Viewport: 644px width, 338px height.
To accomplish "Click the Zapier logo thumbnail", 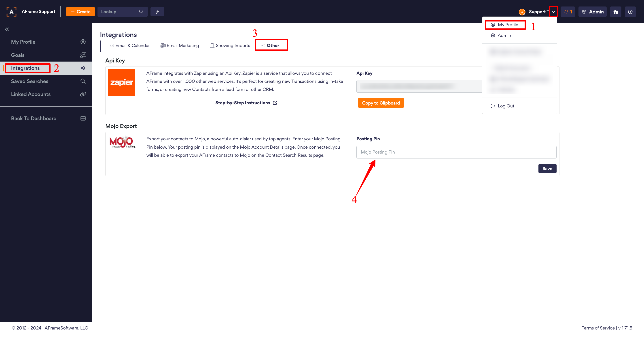I will click(x=121, y=83).
